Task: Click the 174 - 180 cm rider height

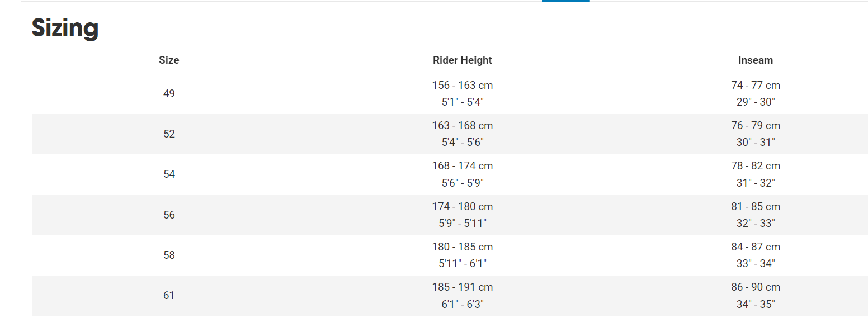Action: 462,207
